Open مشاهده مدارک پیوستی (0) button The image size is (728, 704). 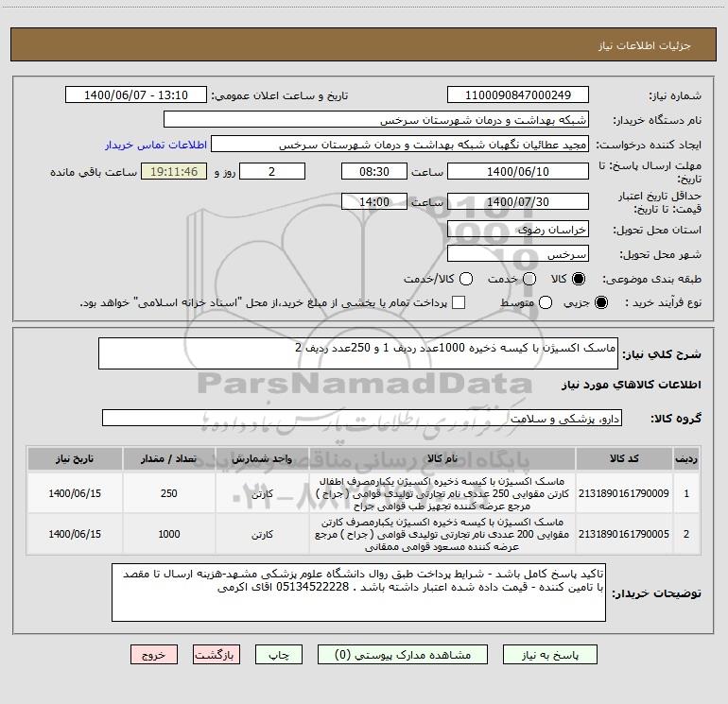pos(402,654)
